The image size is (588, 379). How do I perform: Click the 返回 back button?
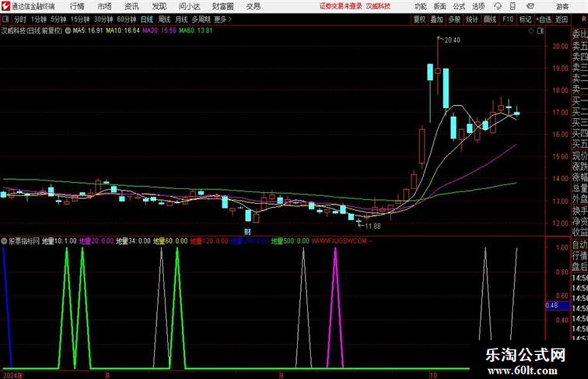point(562,19)
